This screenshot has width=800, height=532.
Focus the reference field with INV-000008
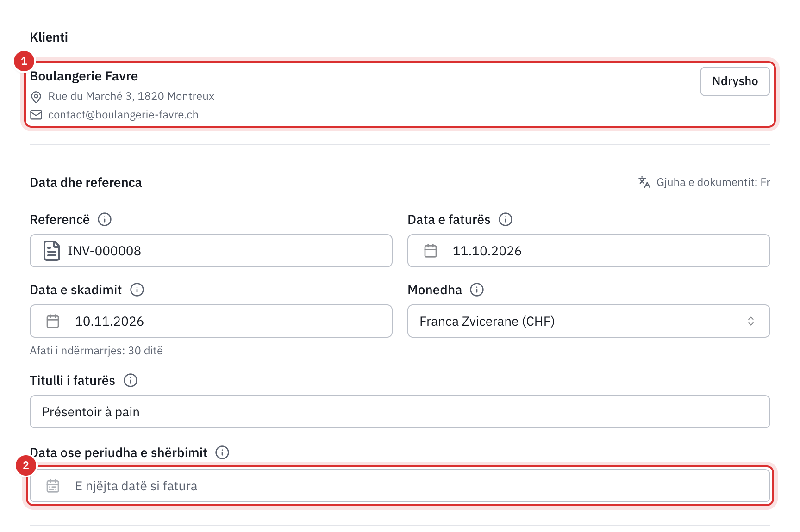211,251
